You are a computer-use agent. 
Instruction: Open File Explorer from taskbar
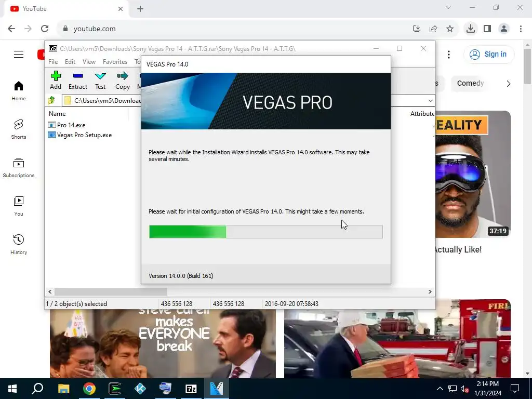63,389
